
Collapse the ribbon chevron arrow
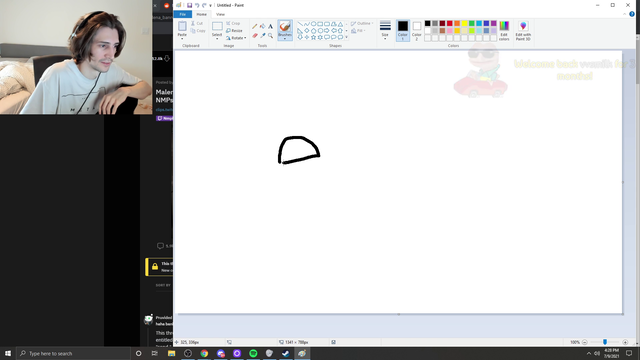624,14
